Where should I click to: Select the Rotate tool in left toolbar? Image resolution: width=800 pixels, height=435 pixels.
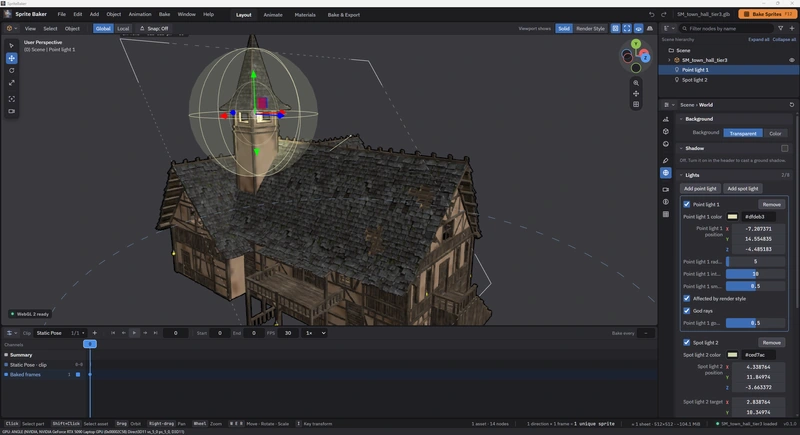tap(11, 70)
